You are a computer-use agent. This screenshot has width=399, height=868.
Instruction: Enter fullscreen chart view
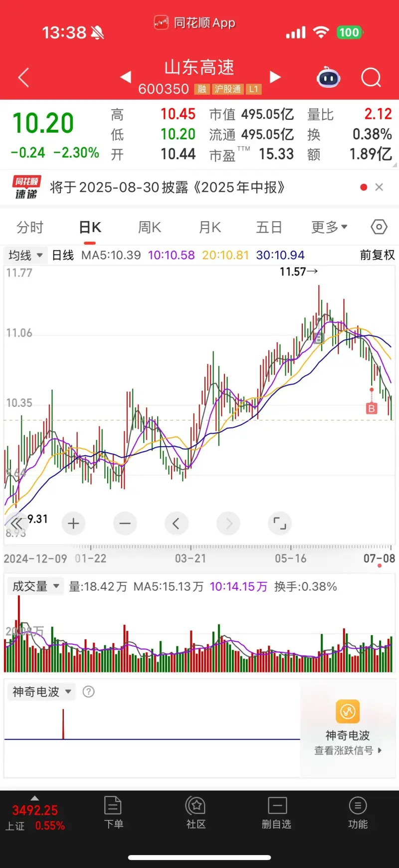point(280,524)
